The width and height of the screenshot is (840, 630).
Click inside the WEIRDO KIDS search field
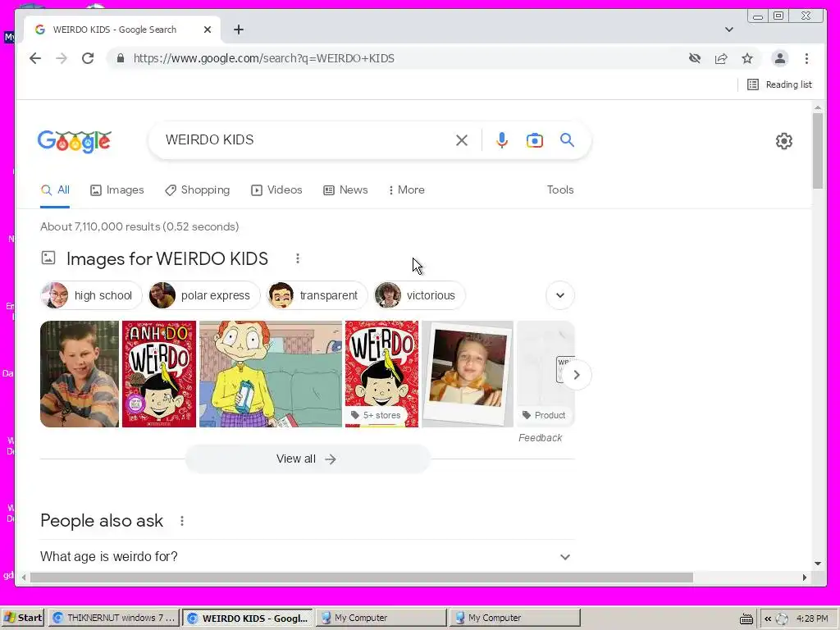(x=305, y=139)
